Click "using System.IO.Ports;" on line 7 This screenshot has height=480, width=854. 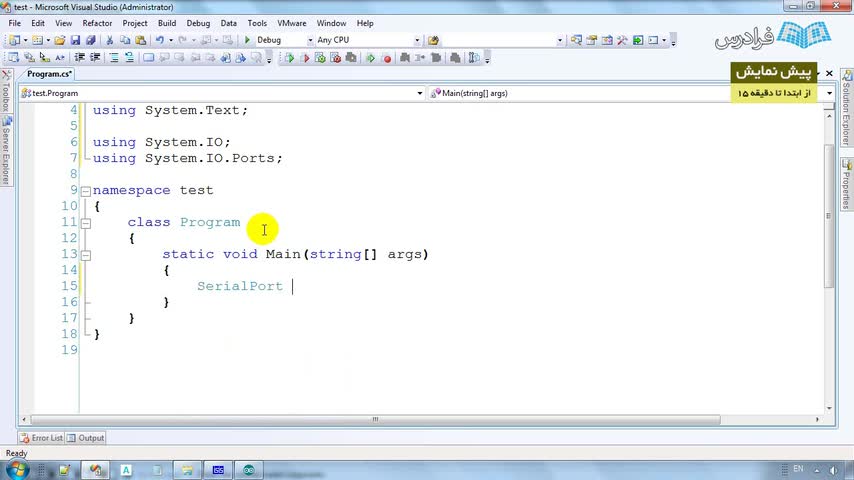point(187,158)
